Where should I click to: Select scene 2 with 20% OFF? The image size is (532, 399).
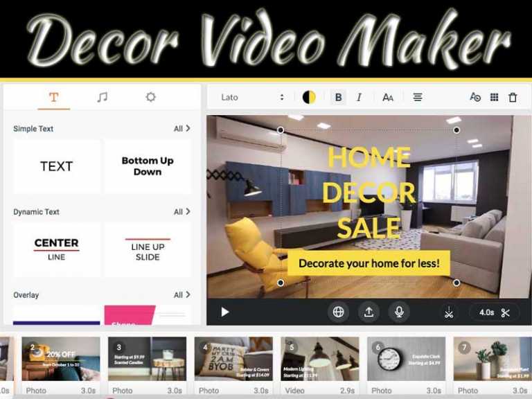click(x=61, y=359)
